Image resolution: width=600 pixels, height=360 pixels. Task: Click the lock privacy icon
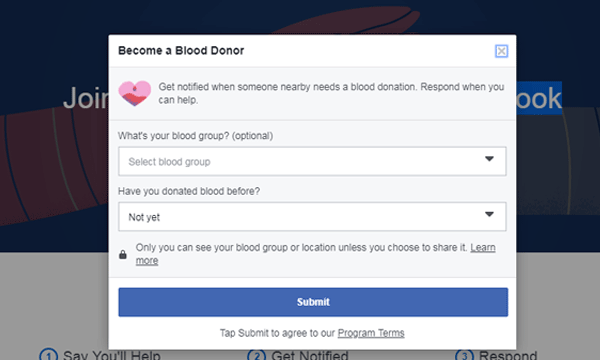coord(122,254)
